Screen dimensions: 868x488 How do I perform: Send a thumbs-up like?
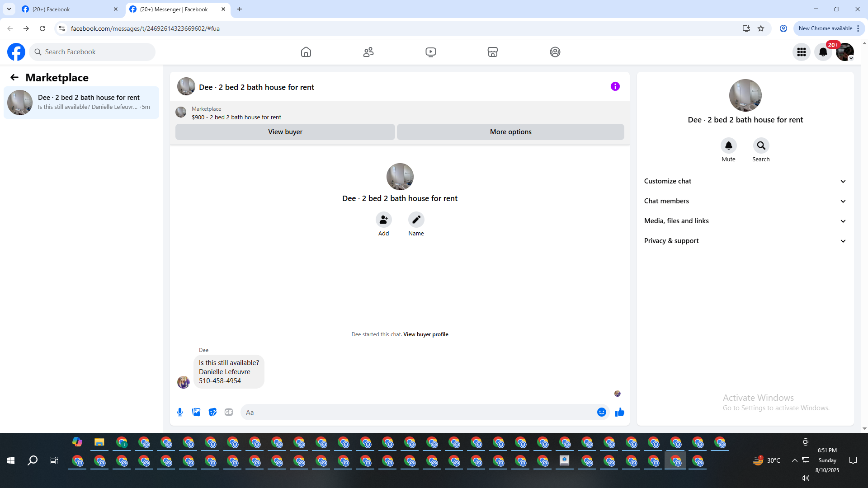point(619,412)
